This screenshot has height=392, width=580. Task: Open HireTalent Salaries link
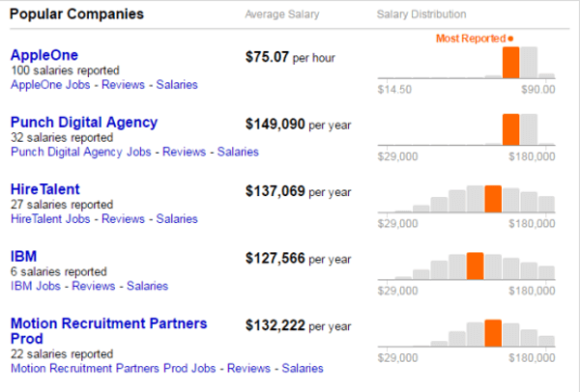(178, 219)
